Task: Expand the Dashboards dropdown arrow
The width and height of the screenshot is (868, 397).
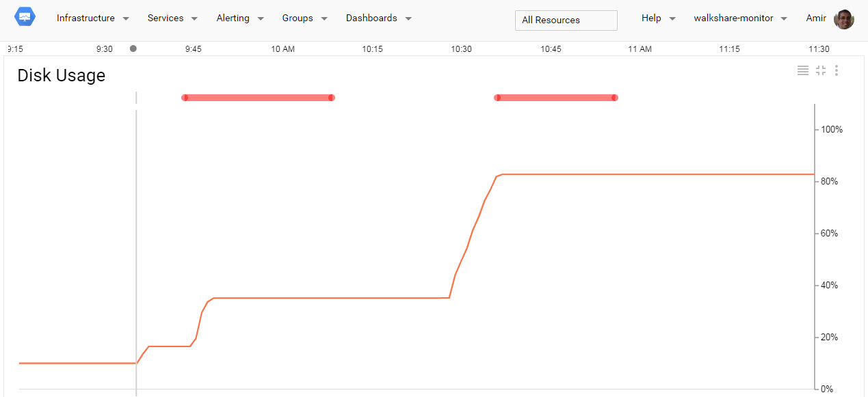Action: pos(408,19)
